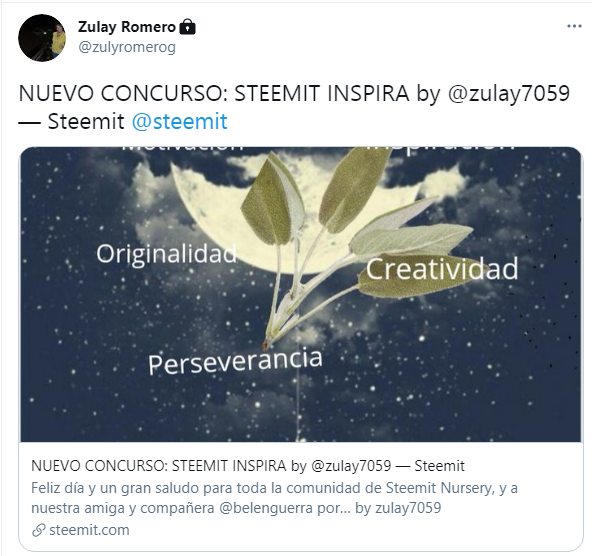Open the moon and leaves preview image
This screenshot has height=556, width=592.
coord(301,294)
